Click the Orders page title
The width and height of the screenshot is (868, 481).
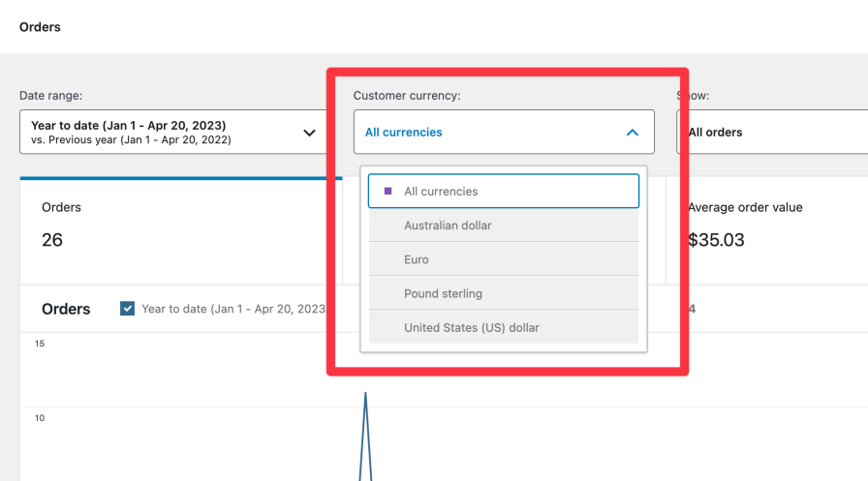(40, 27)
